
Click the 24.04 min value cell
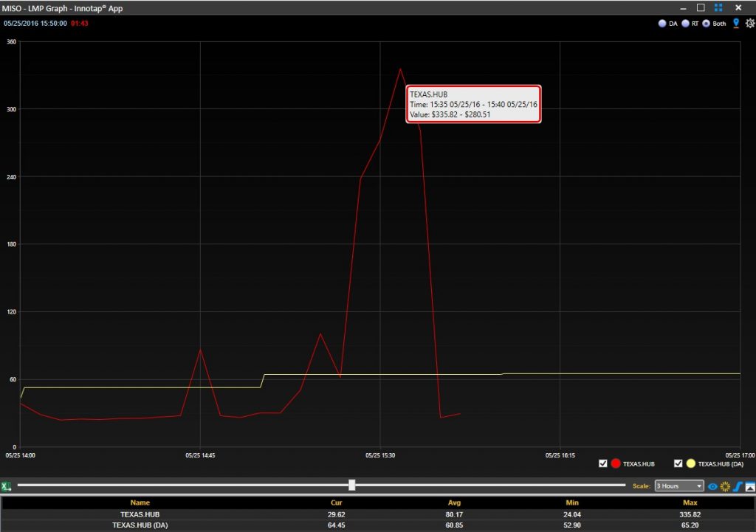[x=572, y=514]
